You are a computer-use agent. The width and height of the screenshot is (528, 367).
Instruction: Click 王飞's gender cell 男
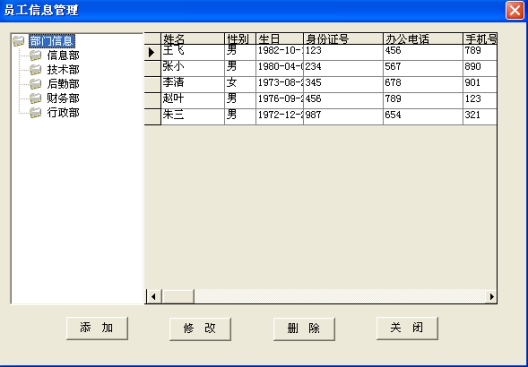tap(240, 52)
